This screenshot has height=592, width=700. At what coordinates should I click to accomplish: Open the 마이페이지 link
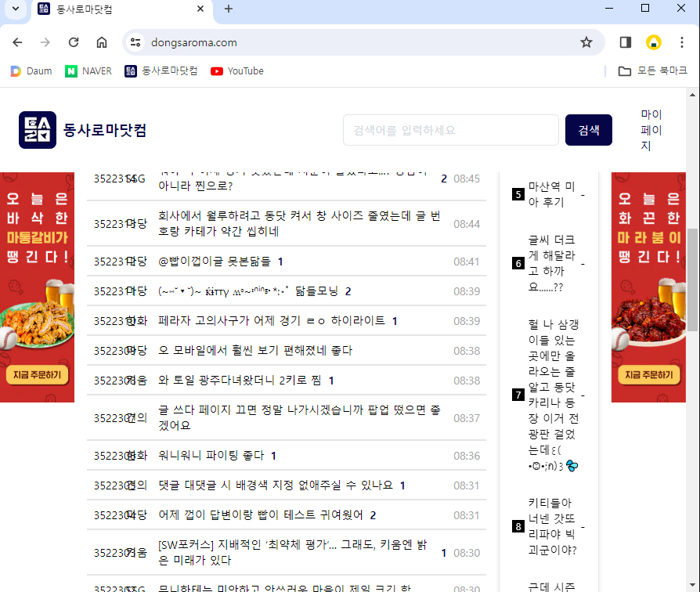coord(651,130)
